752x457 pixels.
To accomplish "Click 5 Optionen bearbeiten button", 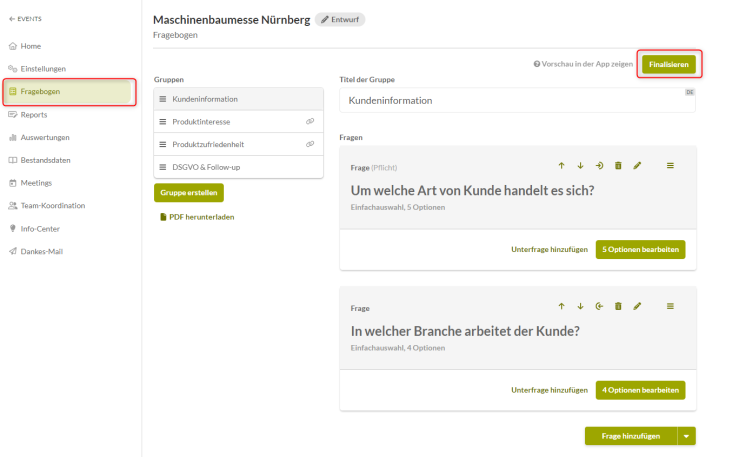I will click(640, 249).
